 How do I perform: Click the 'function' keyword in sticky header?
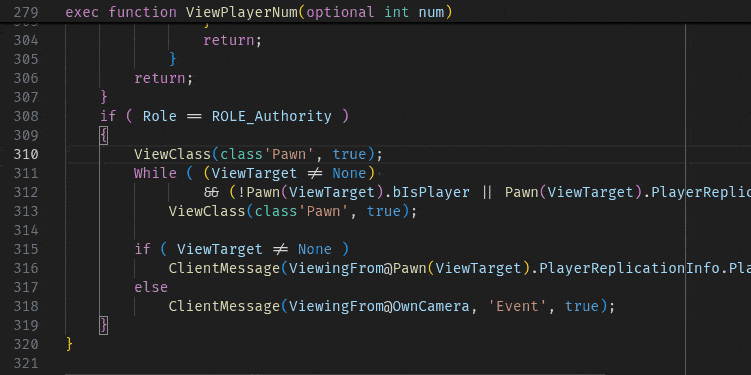click(143, 12)
